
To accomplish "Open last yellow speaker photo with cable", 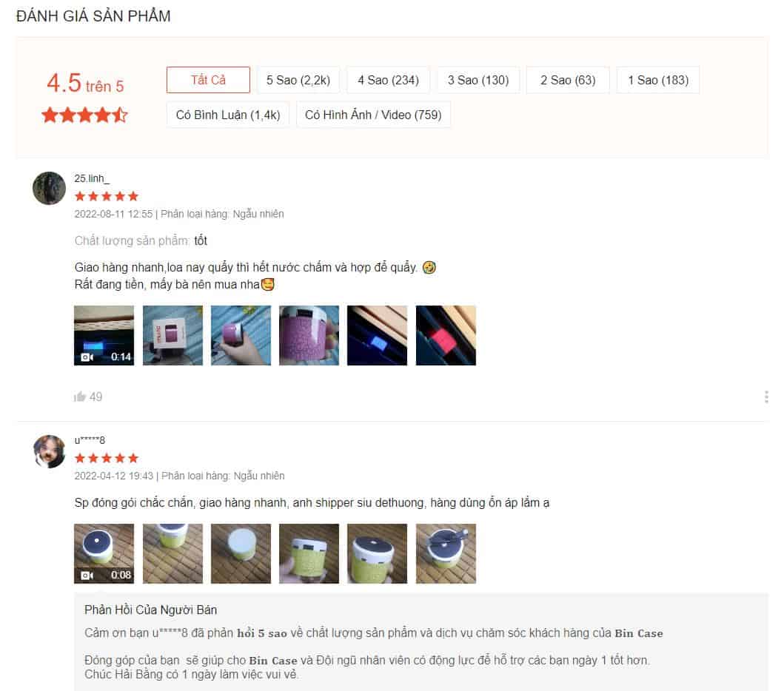I will [446, 553].
